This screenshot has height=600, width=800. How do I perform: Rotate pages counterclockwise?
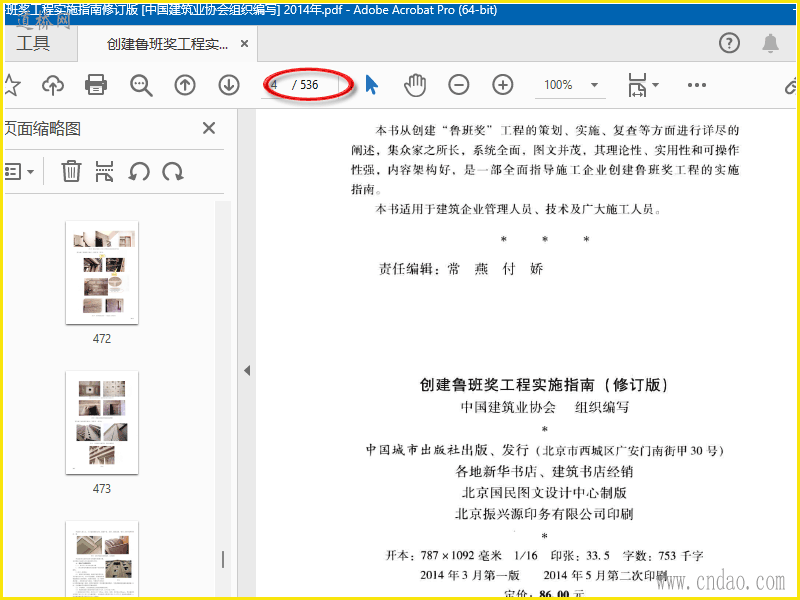(139, 171)
